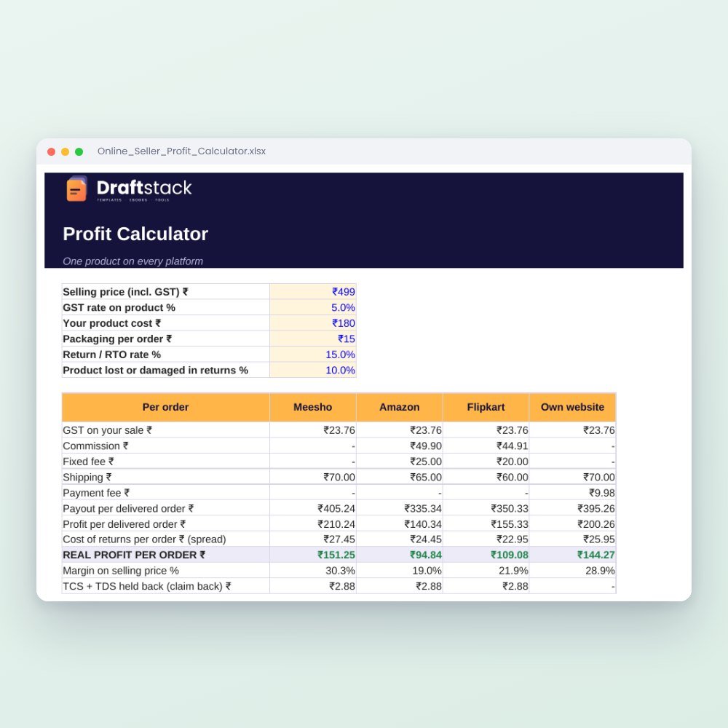Click Amazon commission cell ₹49.90
728x728 pixels.
coord(400,446)
